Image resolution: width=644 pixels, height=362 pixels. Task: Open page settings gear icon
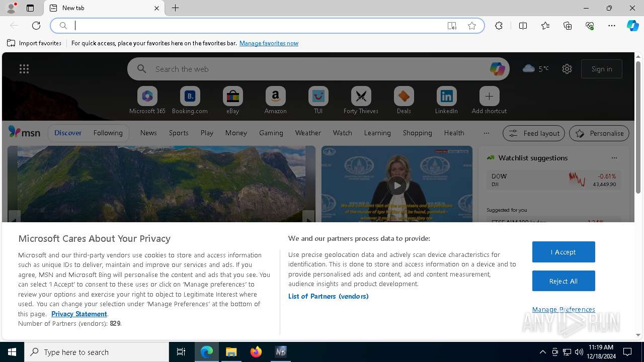[x=567, y=69]
